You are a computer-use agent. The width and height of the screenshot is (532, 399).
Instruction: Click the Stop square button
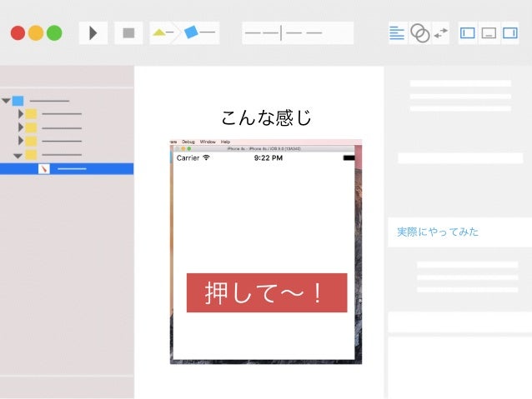point(128,32)
